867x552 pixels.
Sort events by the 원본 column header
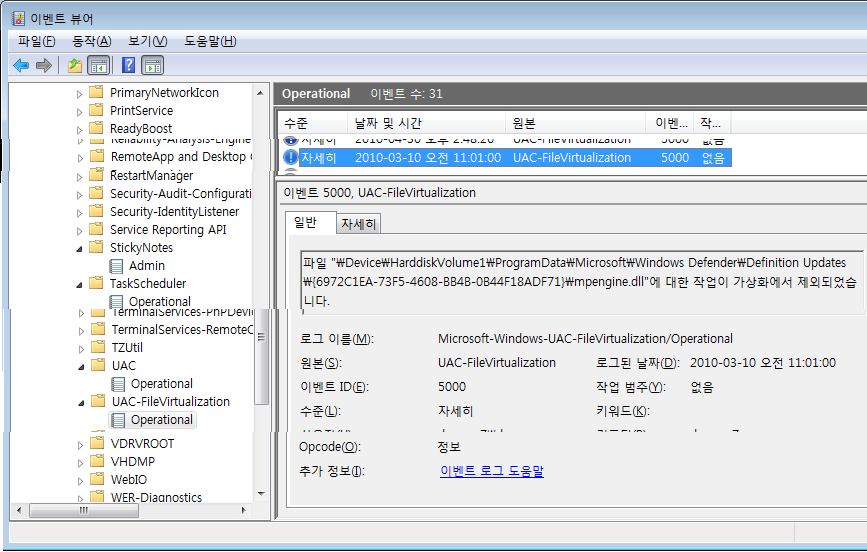575,123
